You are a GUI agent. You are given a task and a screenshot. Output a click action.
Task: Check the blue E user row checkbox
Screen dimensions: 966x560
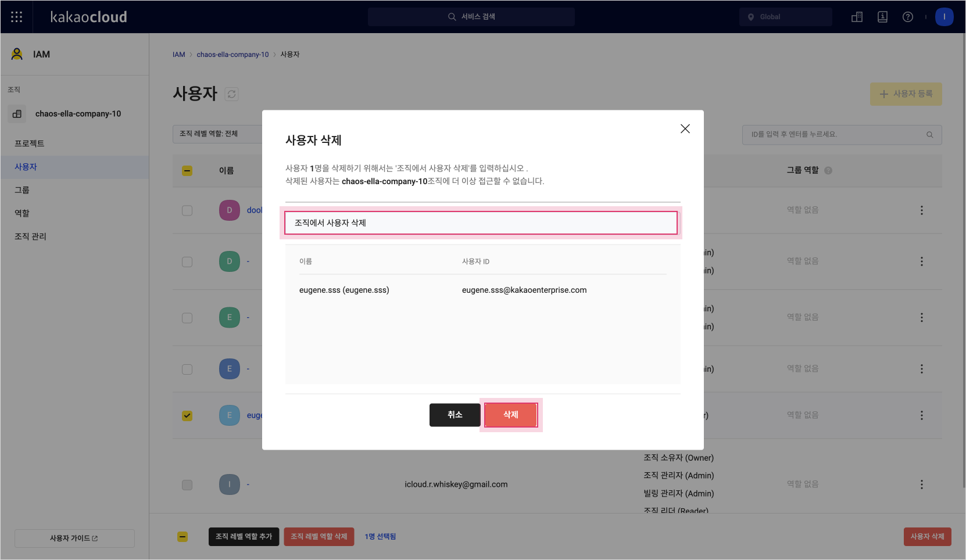point(187,369)
